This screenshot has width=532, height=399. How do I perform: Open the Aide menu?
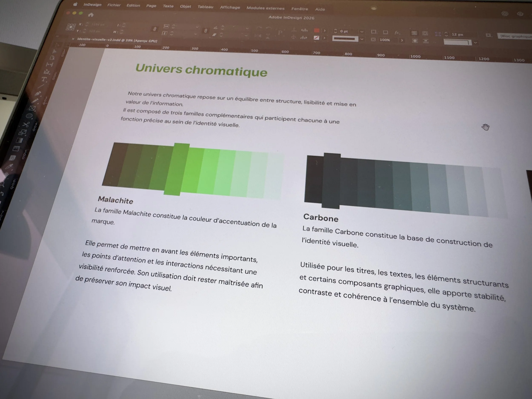pyautogui.click(x=320, y=9)
